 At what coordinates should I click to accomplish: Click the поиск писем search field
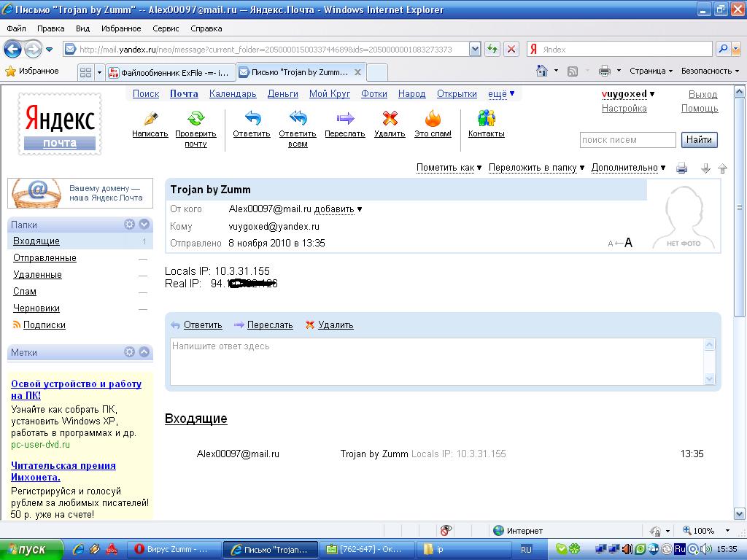[628, 140]
